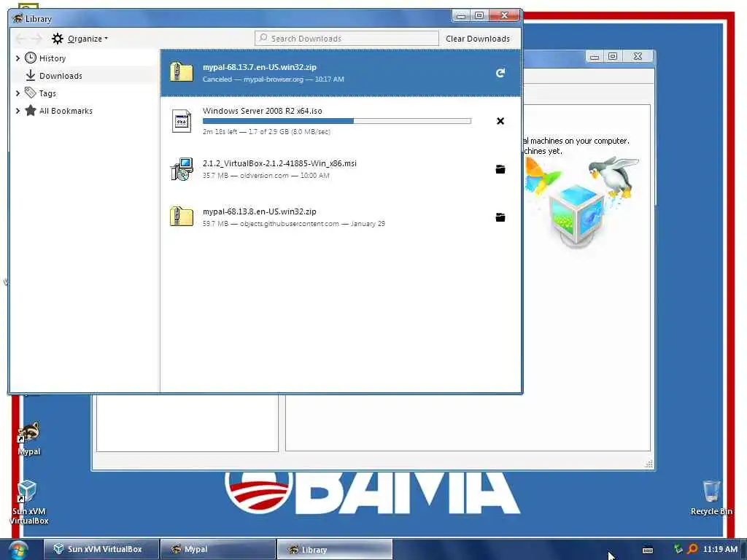Open folder containing VirtualBox-2.1.2 msi file
The image size is (747, 560).
tap(500, 169)
